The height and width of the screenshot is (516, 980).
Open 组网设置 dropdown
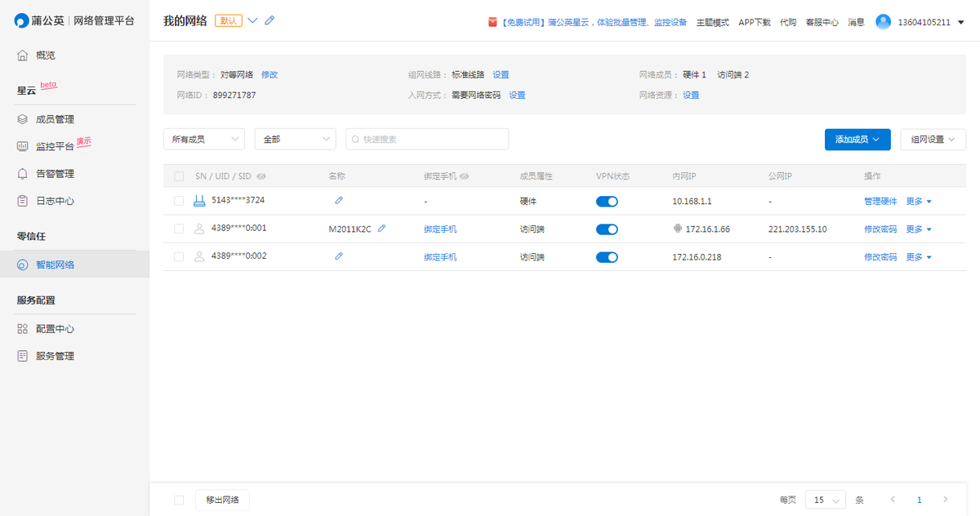pyautogui.click(x=933, y=140)
